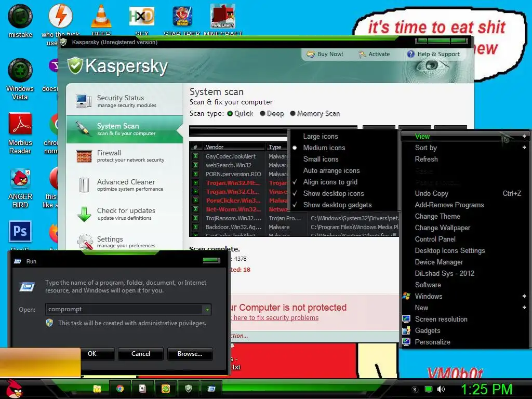Viewport: 532px width, 399px height.
Task: Click the volume speaker tray icon
Action: pos(441,389)
